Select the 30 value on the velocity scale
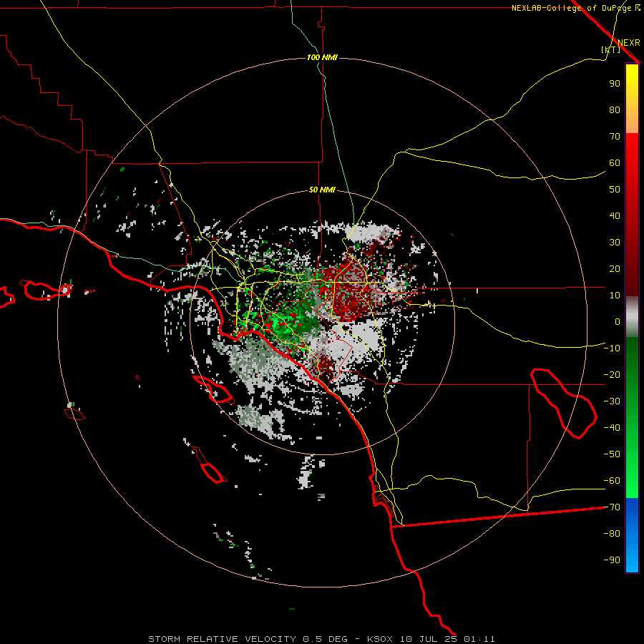644x644 pixels. point(615,243)
